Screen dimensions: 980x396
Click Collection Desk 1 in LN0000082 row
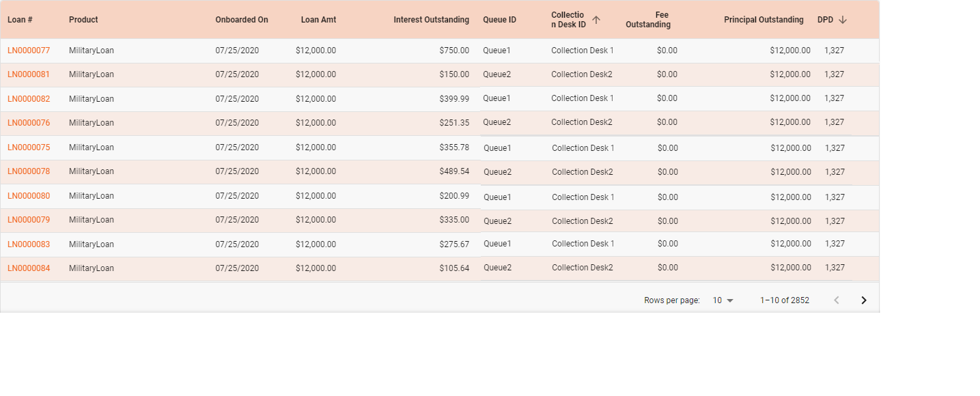583,98
